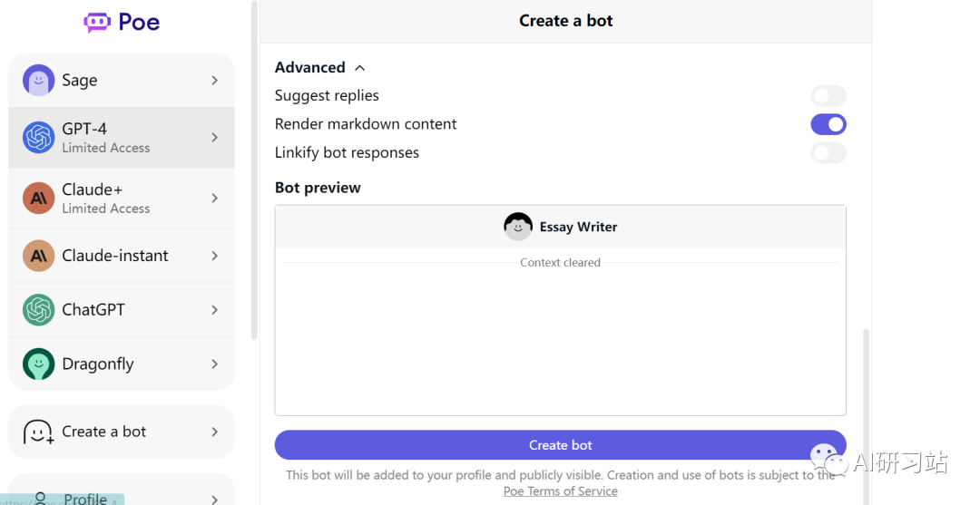Click the chevron on the Profile row
980x505 pixels.
tap(214, 499)
